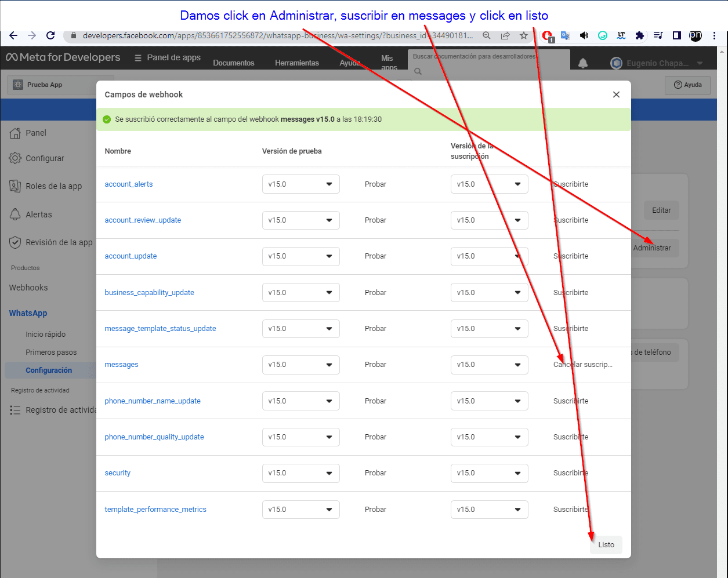This screenshot has height=578, width=728.
Task: Open notifications bell icon
Action: coord(583,63)
